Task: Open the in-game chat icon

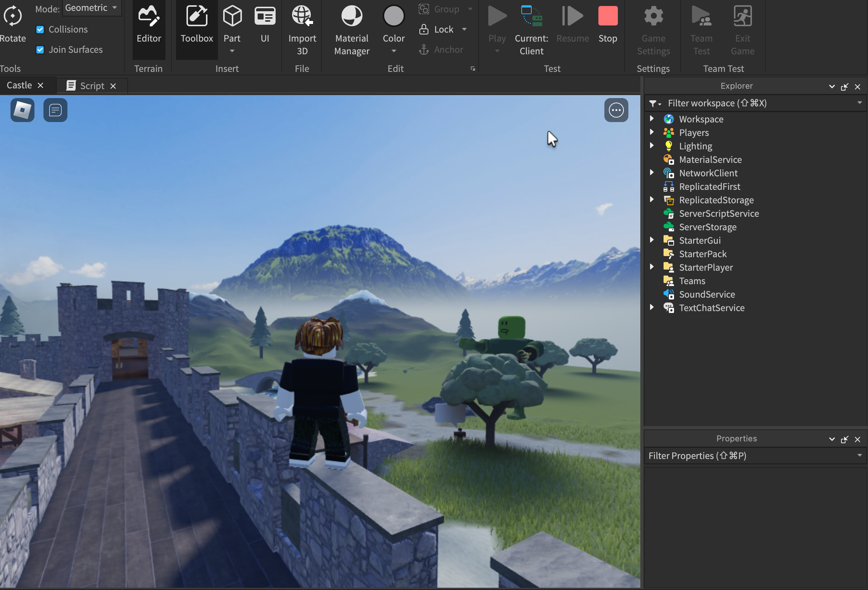Action: click(55, 110)
